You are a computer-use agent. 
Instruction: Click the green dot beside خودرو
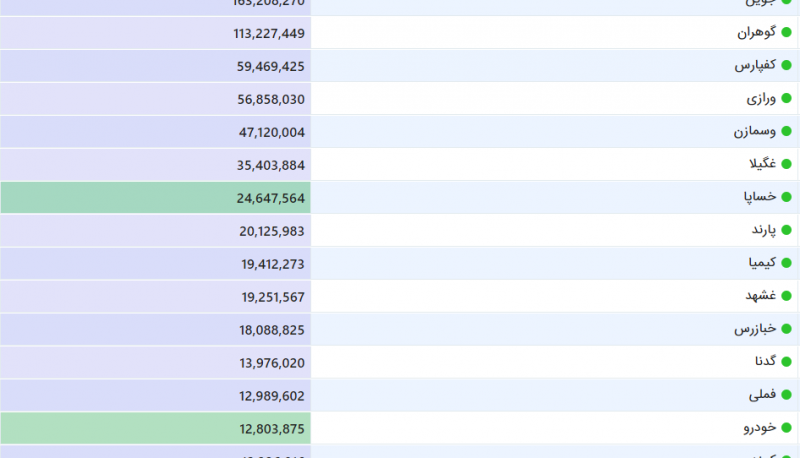(x=786, y=428)
